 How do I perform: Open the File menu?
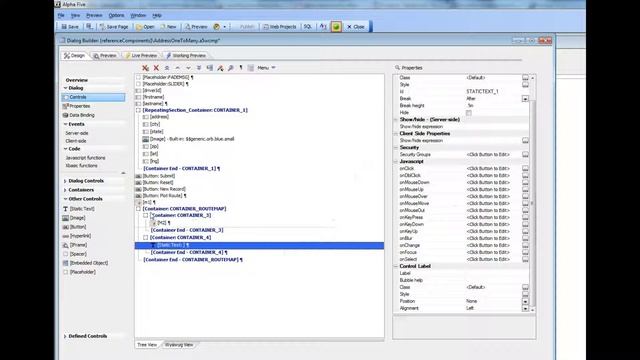point(61,15)
